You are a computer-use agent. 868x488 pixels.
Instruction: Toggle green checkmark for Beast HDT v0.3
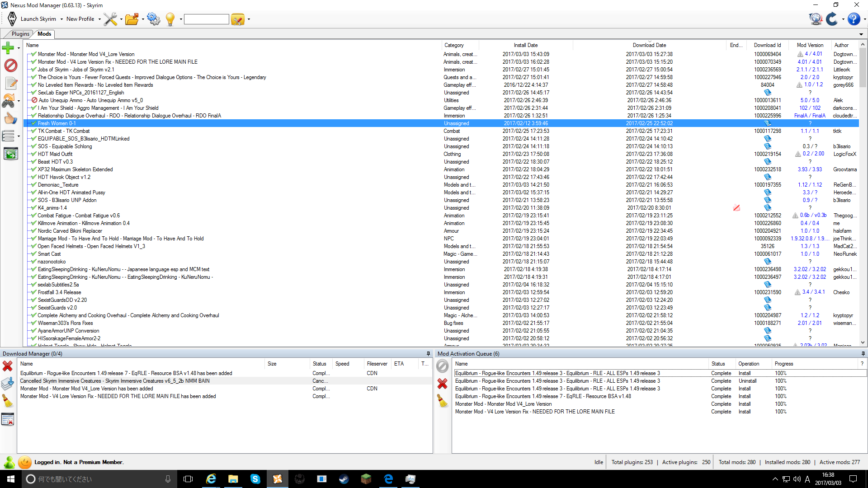coord(34,162)
